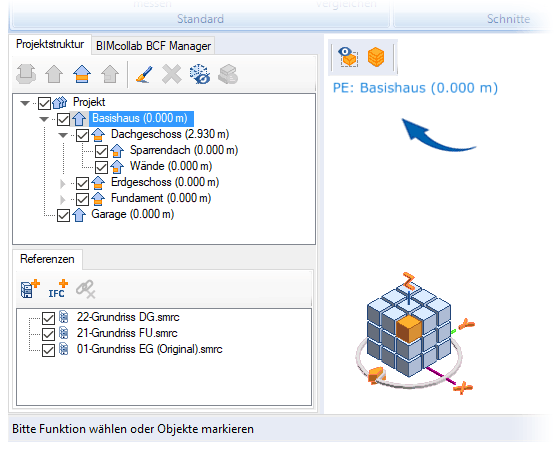Click the eye with orange cube icon
This screenshot has width=555, height=451.
(x=348, y=57)
